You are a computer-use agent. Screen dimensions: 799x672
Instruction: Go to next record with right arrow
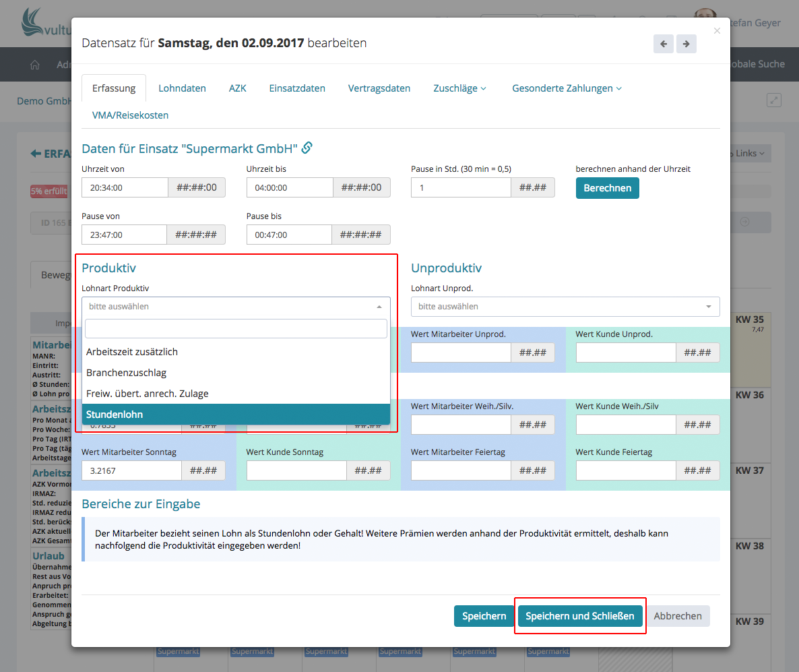pos(686,44)
